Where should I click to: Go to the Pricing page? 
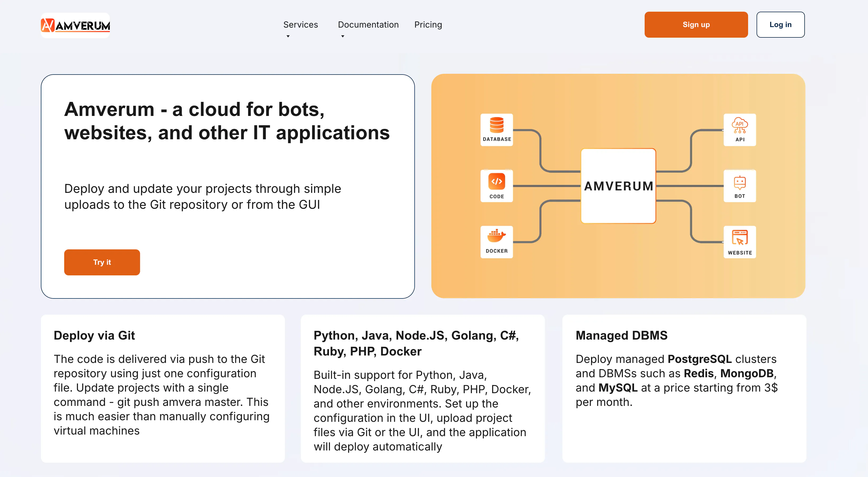(428, 25)
